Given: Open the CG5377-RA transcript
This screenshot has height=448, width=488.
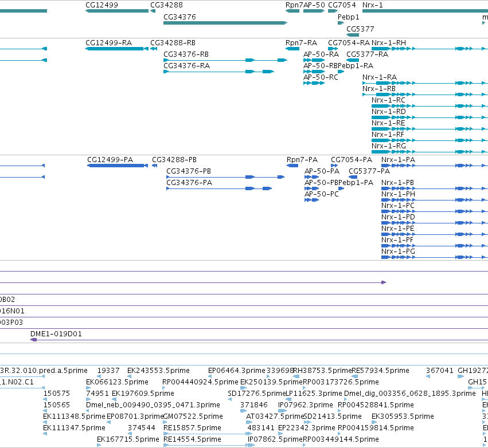Looking at the screenshot, I should pos(367,54).
